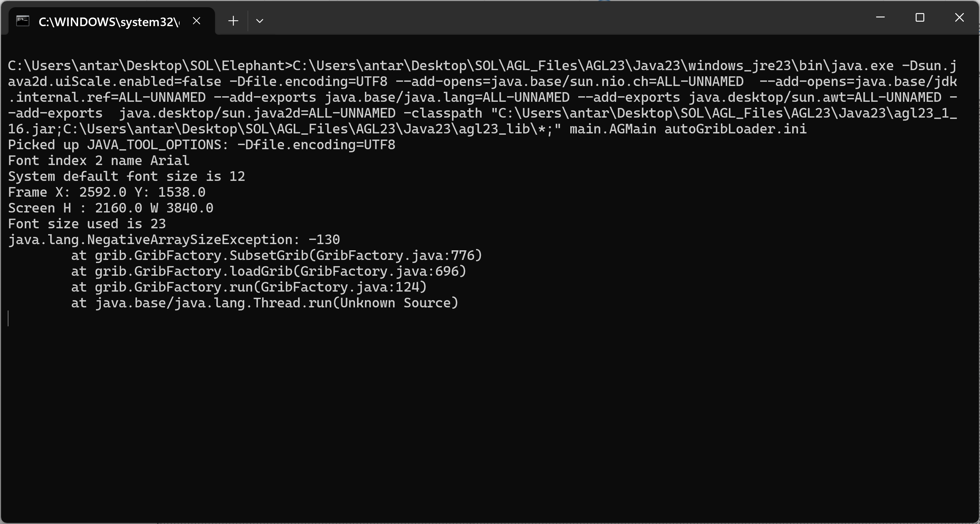Close the terminal window
This screenshot has width=980, height=524.
pos(959,18)
